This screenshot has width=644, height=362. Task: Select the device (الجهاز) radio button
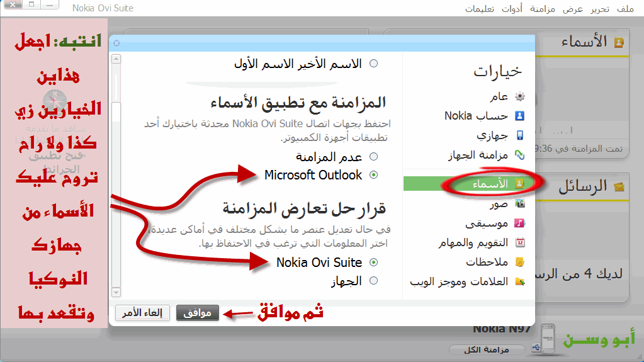coord(373,281)
